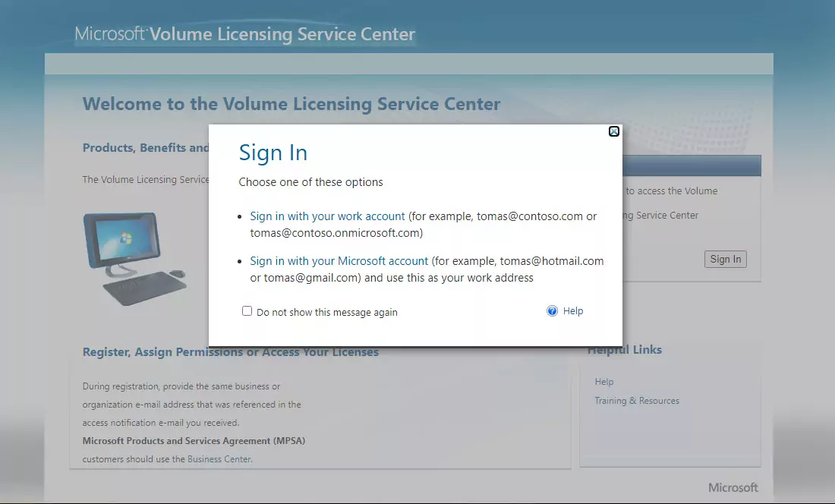Follow the Business Center link
Image resolution: width=835 pixels, height=504 pixels.
coord(219,458)
